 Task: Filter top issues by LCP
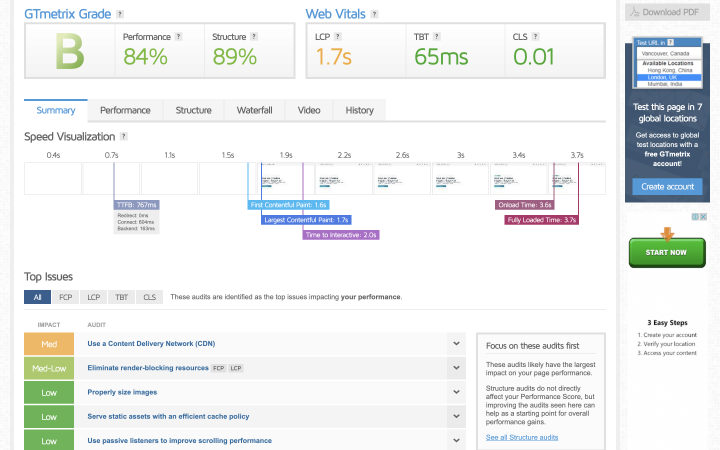94,297
